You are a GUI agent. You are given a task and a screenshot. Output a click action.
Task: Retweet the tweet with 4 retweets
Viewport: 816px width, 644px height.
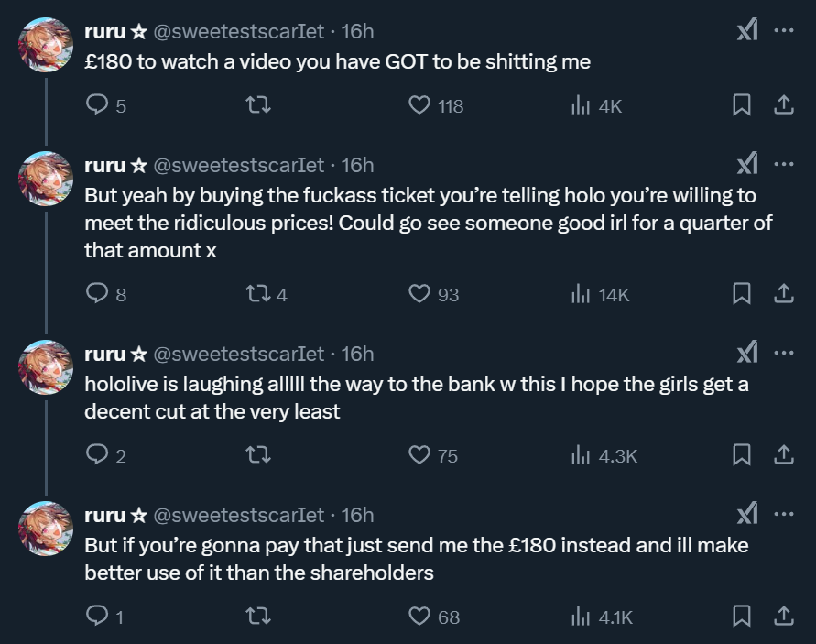point(259,294)
